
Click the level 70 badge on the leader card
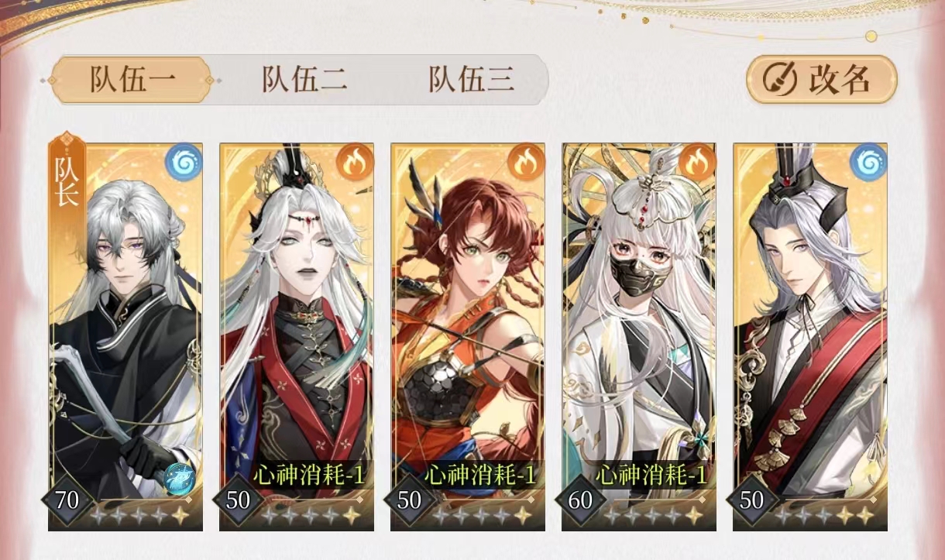pyautogui.click(x=67, y=500)
